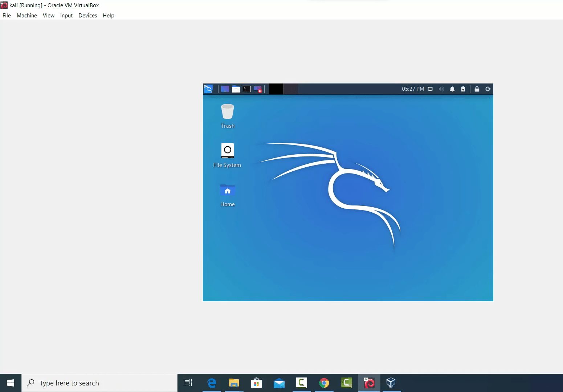563x392 pixels.
Task: Open File Explorer from the taskbar
Action: [234, 383]
